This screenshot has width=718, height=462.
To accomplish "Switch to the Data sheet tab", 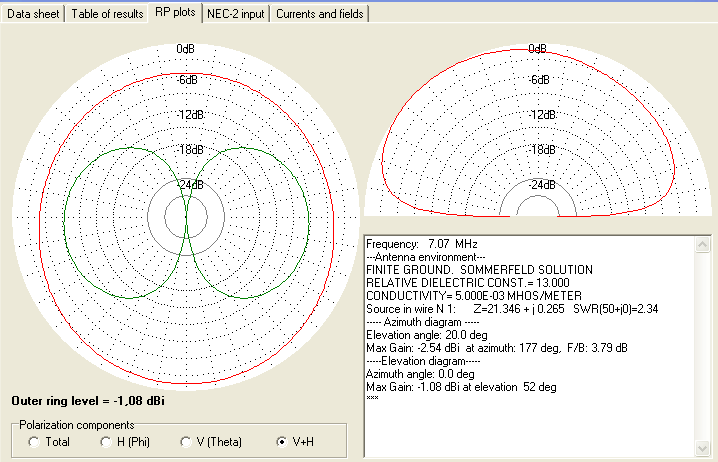I will [x=33, y=14].
